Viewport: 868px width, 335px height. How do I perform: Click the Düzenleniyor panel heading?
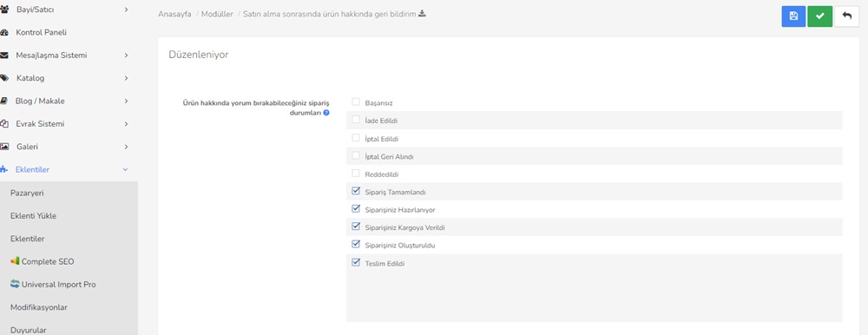pos(199,55)
